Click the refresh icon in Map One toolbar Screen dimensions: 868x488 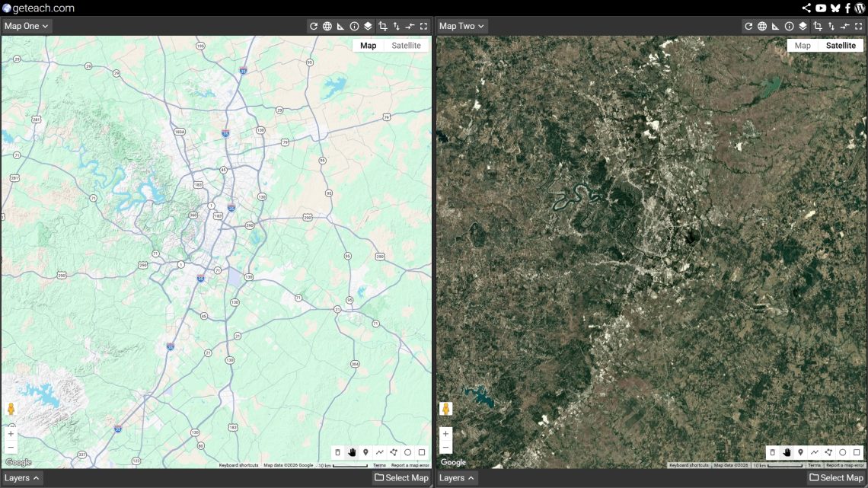tap(313, 26)
